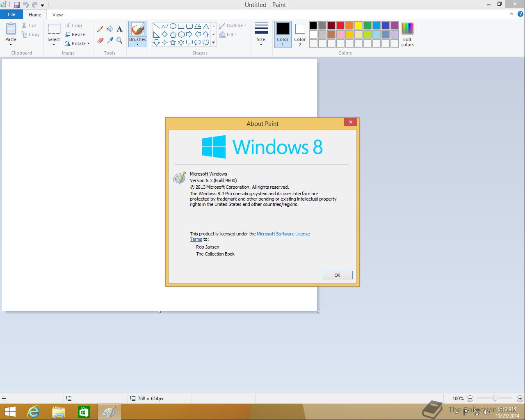Click the Redo arrow in title bar
This screenshot has height=420, width=525.
35,5
